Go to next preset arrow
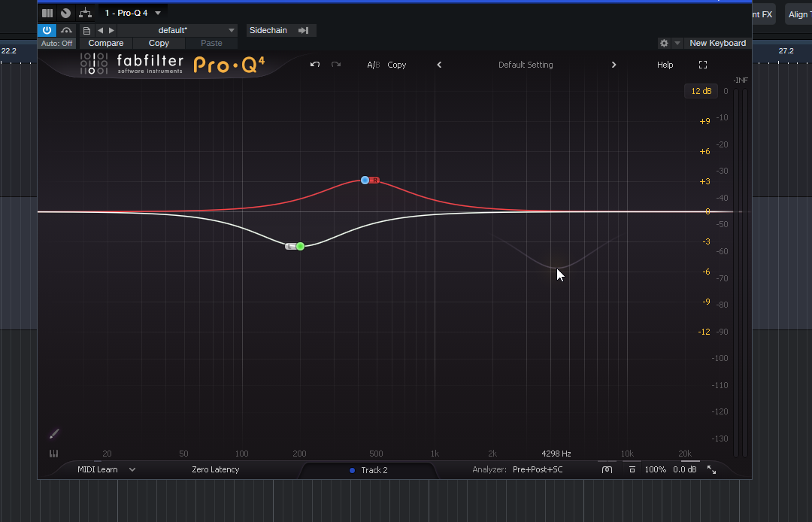The width and height of the screenshot is (812, 522). tap(111, 31)
